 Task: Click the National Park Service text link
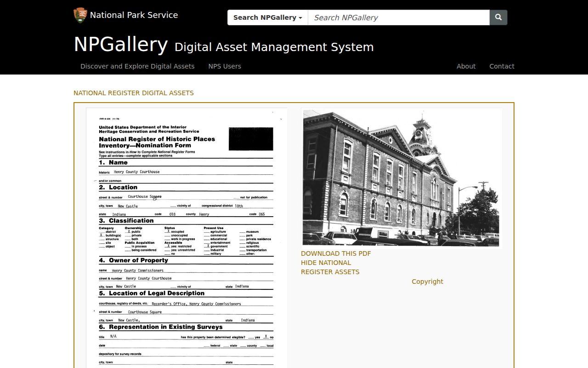click(x=134, y=15)
